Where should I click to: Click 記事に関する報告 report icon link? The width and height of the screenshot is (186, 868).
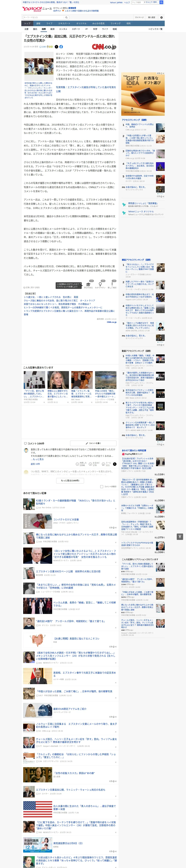point(32,287)
